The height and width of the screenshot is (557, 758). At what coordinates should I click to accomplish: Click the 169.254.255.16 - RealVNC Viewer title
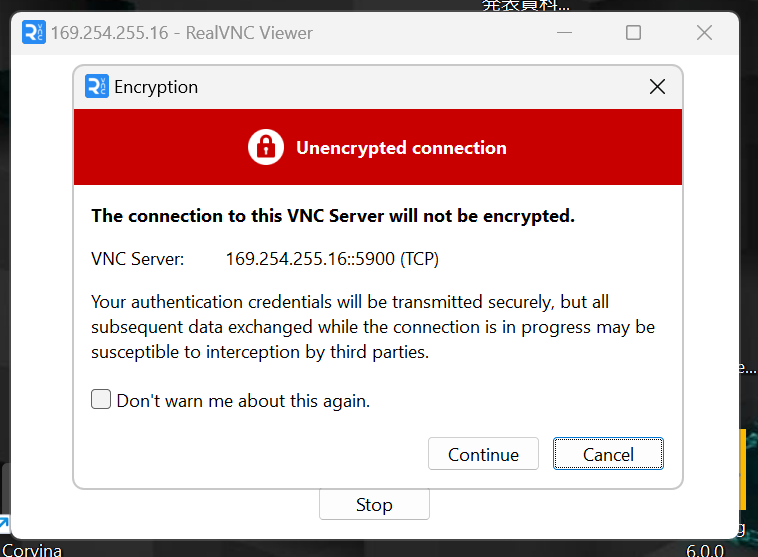182,33
